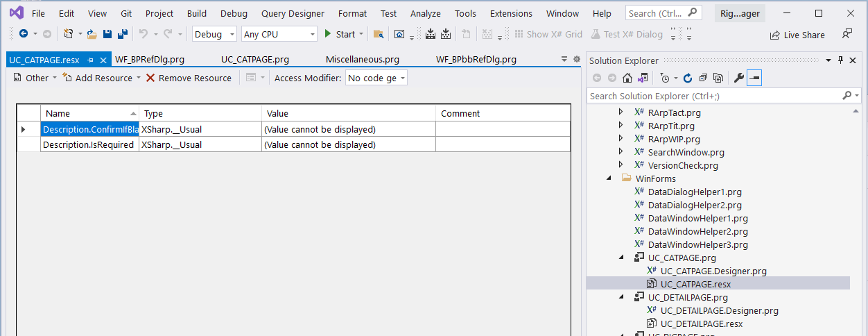868x336 pixels.
Task: Click the Save All toolbar icon
Action: [x=123, y=34]
